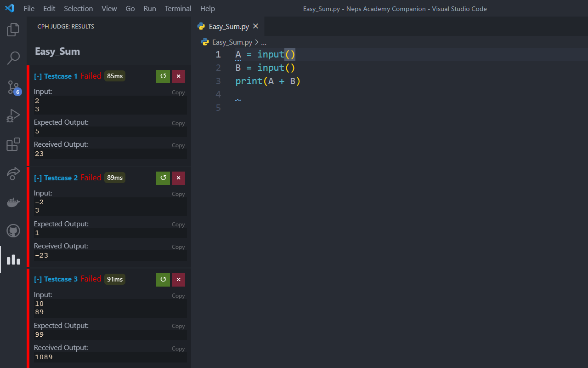Open the Extensions view icon
The height and width of the screenshot is (368, 588).
pos(13,144)
